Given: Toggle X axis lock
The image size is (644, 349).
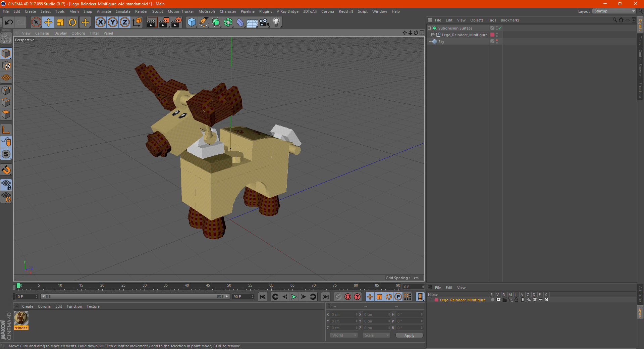Looking at the screenshot, I should tap(100, 22).
